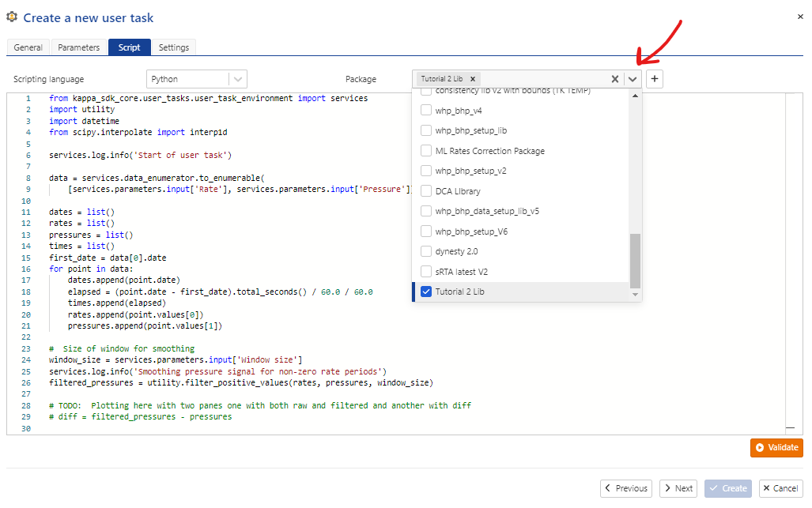Click line 18 elapsed calculation
The height and width of the screenshot is (508, 812).
tap(220, 292)
